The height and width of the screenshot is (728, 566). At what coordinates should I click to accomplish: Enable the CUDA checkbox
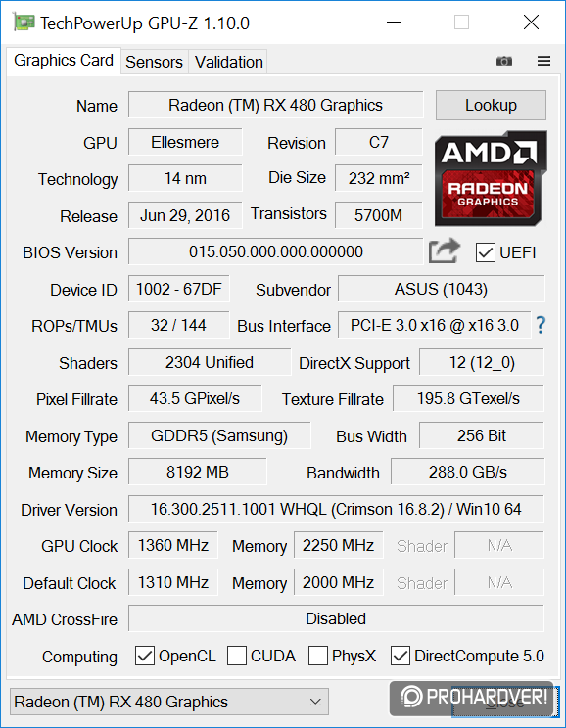pyautogui.click(x=237, y=656)
